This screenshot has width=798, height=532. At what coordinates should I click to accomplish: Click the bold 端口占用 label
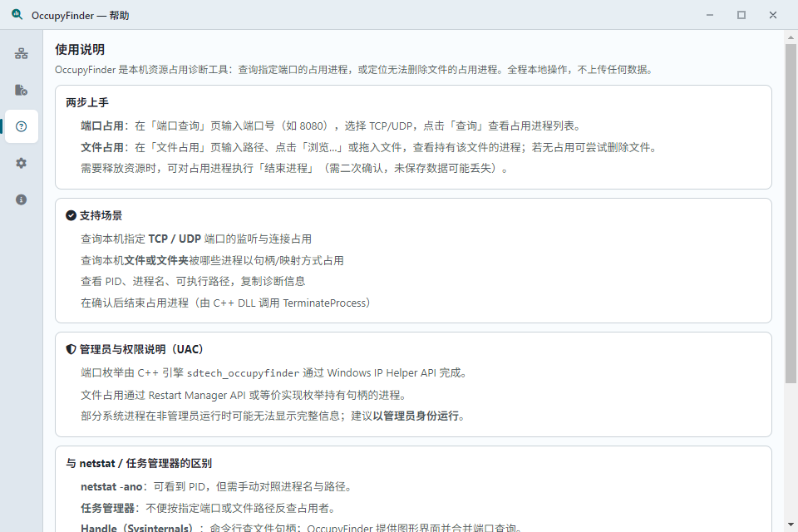pos(101,126)
